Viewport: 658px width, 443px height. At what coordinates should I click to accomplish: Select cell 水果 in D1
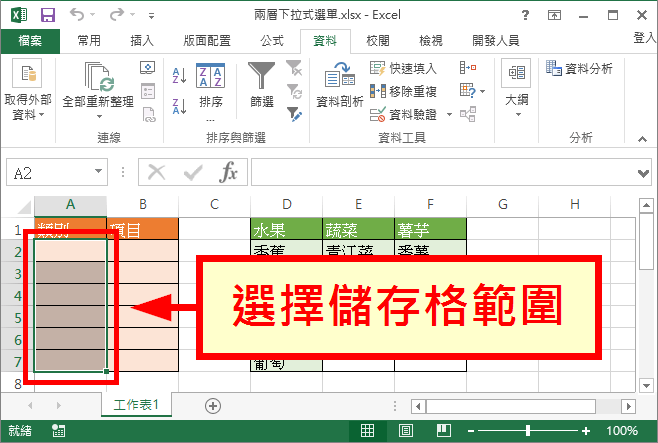click(287, 229)
